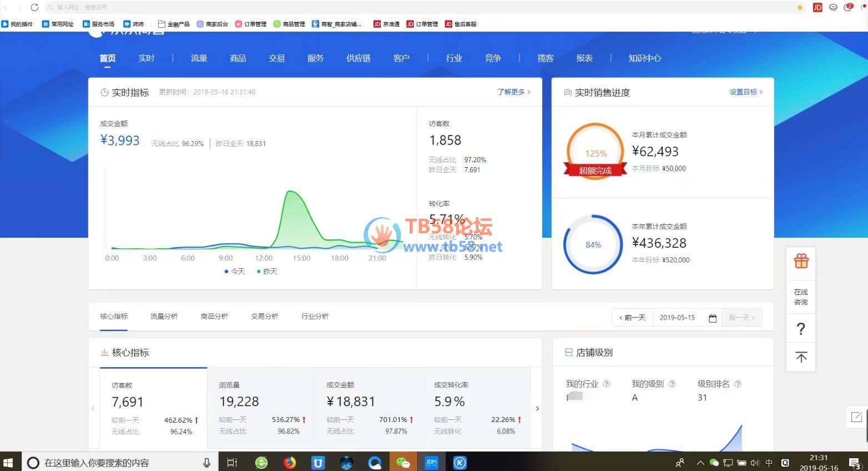Launch Firefox from the taskbar
The height and width of the screenshot is (471, 868).
(290, 462)
